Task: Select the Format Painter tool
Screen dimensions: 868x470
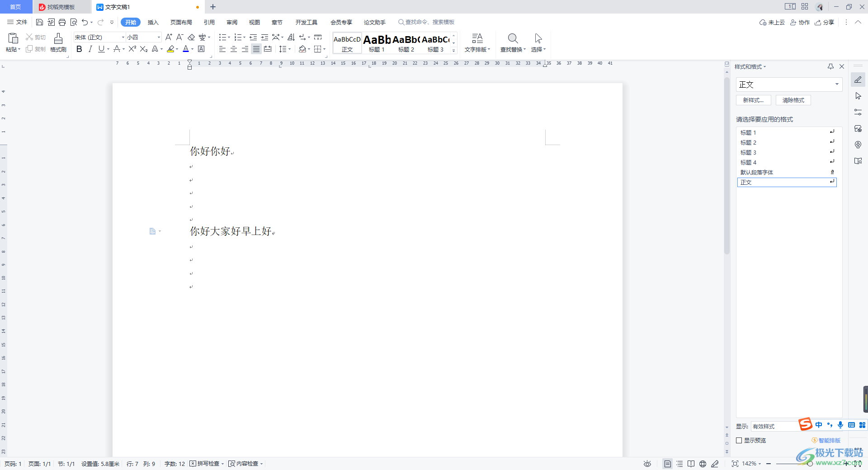Action: 58,43
